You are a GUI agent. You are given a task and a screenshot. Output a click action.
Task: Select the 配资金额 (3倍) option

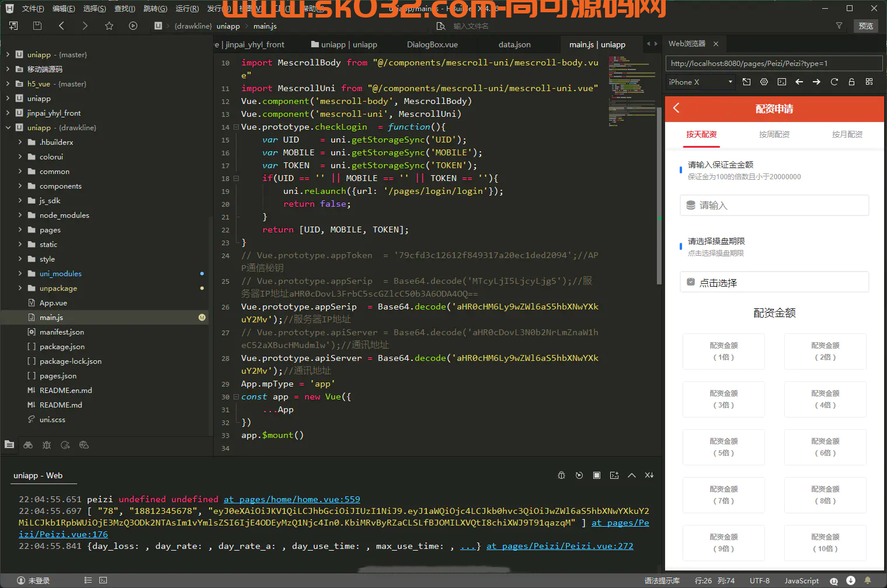723,399
